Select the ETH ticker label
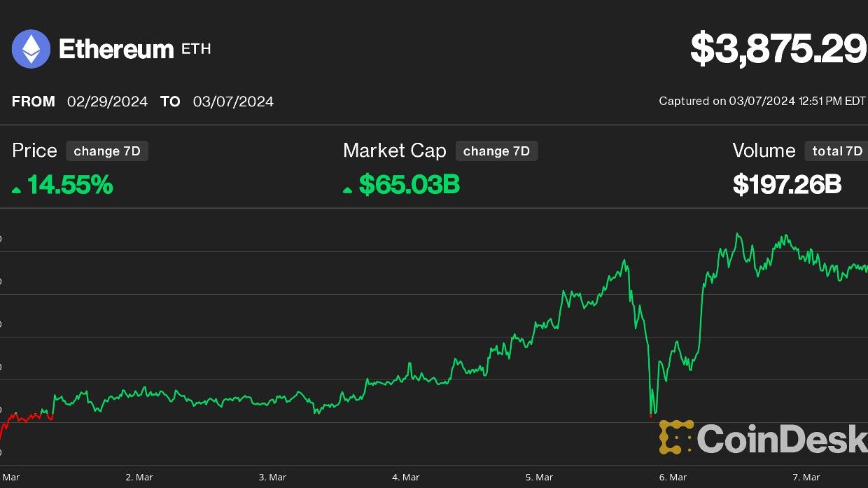 click(195, 50)
